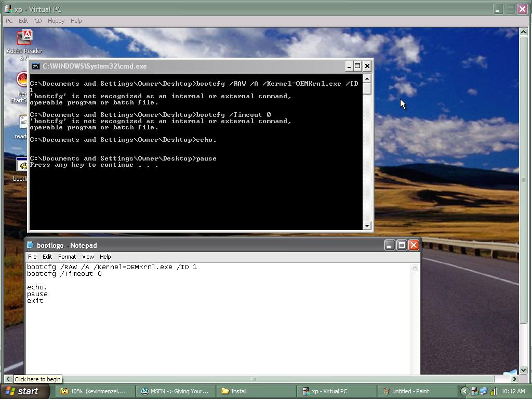Click Virtual PC horizontal scrollbar right arrow

(x=515, y=379)
